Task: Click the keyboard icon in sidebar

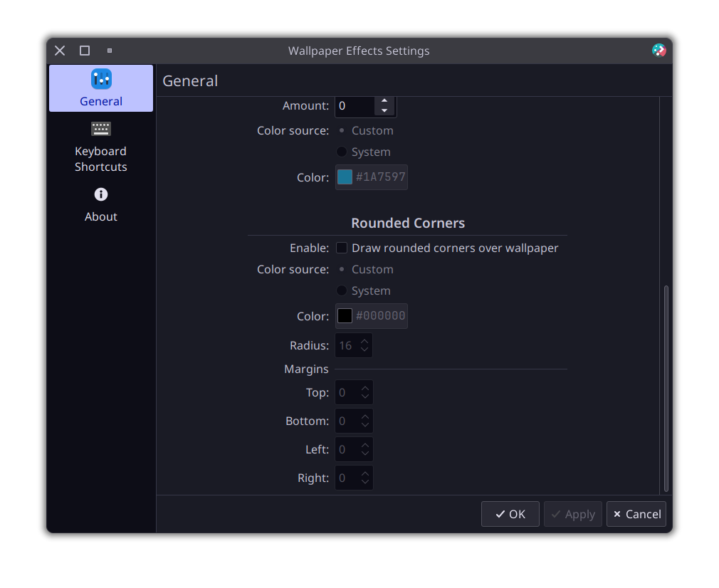Action: click(101, 128)
